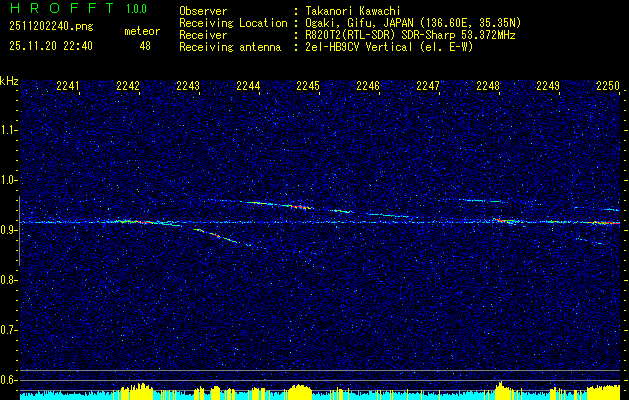Click the 2244 time marker

pos(248,86)
